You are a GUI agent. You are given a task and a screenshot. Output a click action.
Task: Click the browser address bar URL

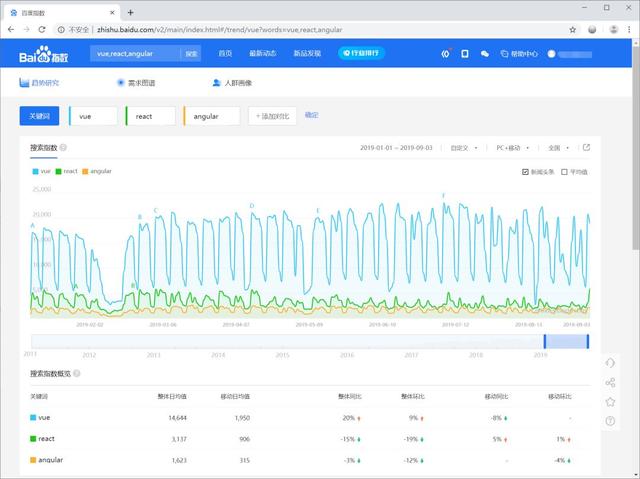(x=220, y=29)
